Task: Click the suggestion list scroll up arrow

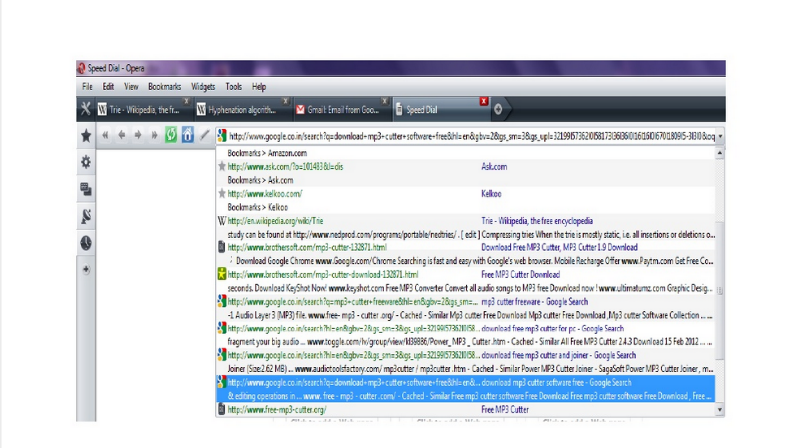Action: [719, 153]
